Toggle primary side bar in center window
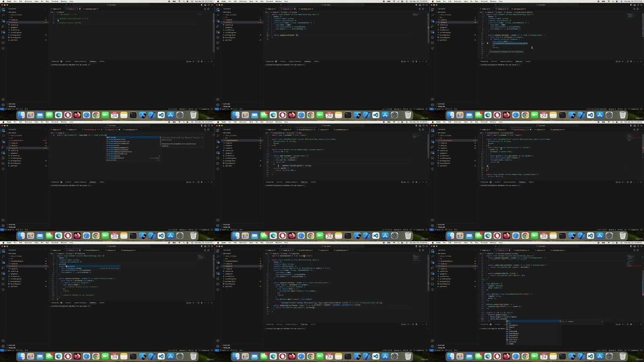This screenshot has height=362, width=644. click(x=417, y=125)
